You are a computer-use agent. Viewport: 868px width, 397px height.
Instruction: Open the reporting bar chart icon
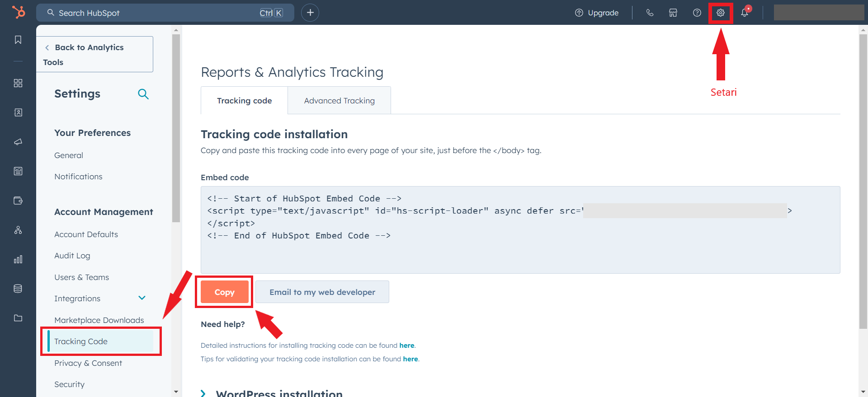coord(18,259)
